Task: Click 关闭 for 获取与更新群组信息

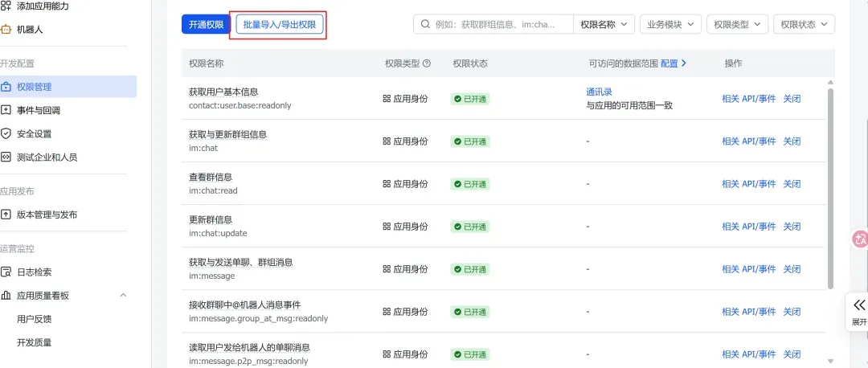Action: coord(792,141)
